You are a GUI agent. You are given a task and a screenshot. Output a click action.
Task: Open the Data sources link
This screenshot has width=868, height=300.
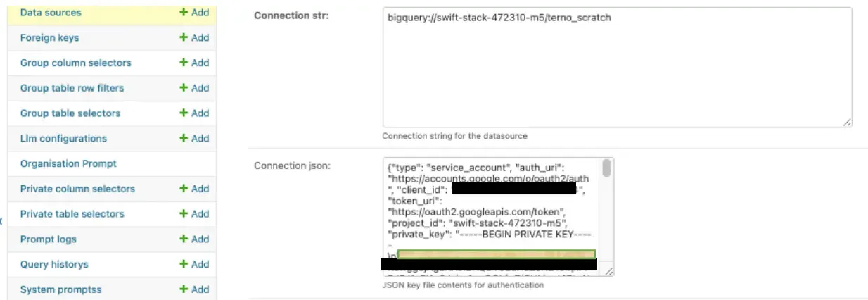click(x=51, y=13)
